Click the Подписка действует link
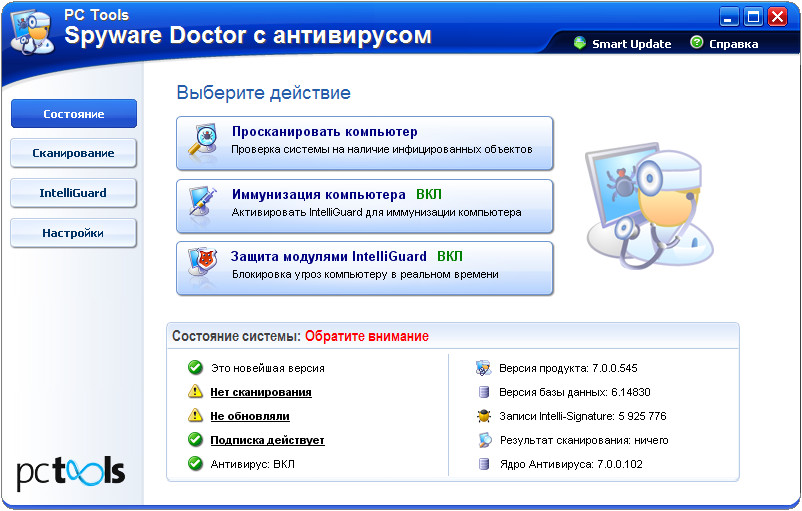 pyautogui.click(x=267, y=440)
